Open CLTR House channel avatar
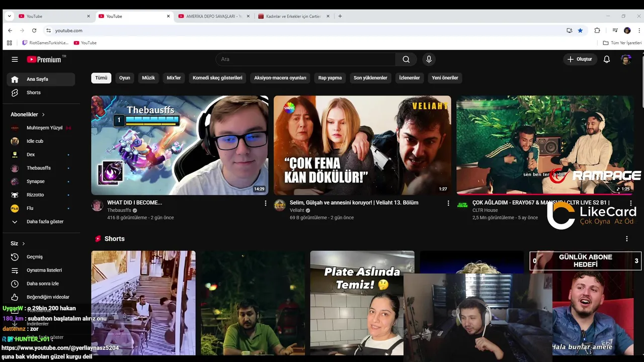The height and width of the screenshot is (362, 644). coord(462,205)
